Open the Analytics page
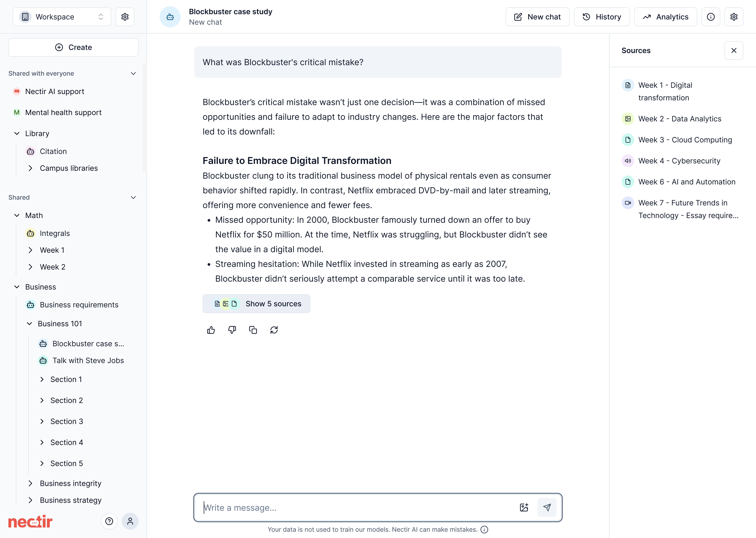Image resolution: width=756 pixels, height=538 pixels. [x=665, y=17]
